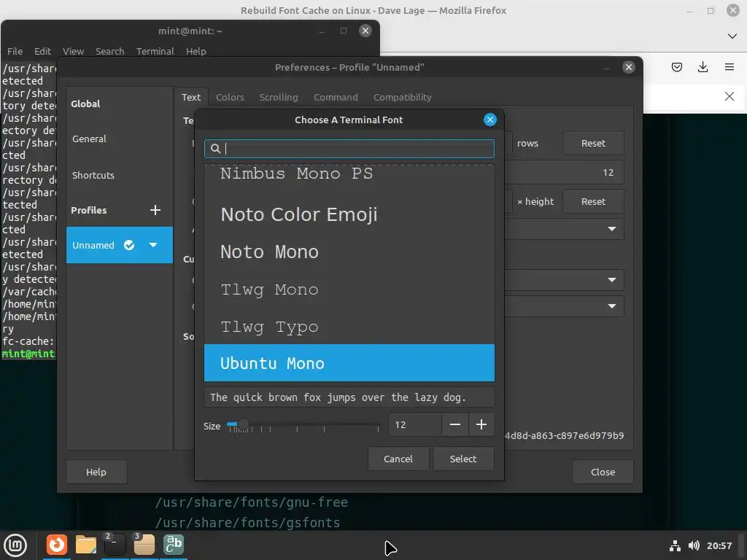Open Shortcuts preferences in sidebar
The image size is (747, 560).
(x=120, y=175)
